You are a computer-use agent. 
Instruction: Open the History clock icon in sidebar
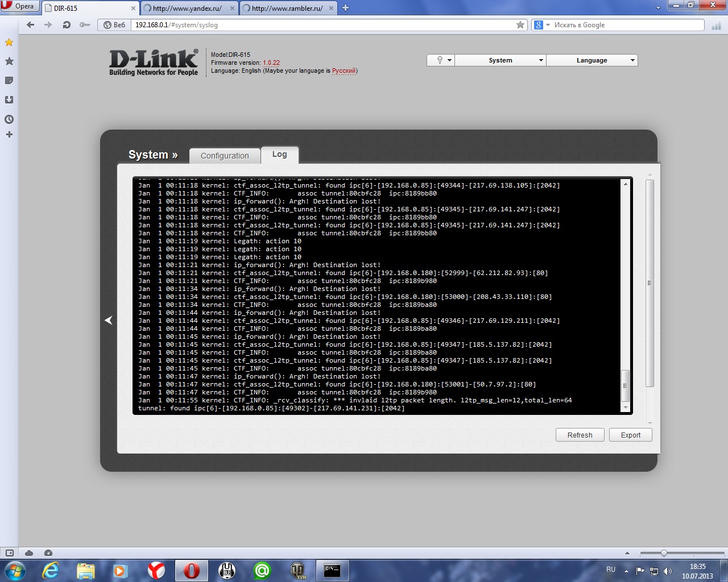click(x=9, y=119)
